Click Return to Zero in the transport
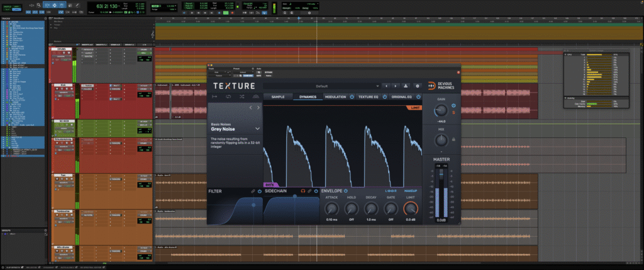This screenshot has width=644, height=270. pyautogui.click(x=192, y=13)
